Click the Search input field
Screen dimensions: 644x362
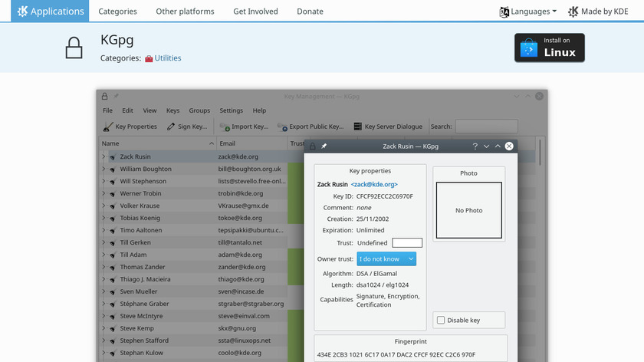(487, 127)
